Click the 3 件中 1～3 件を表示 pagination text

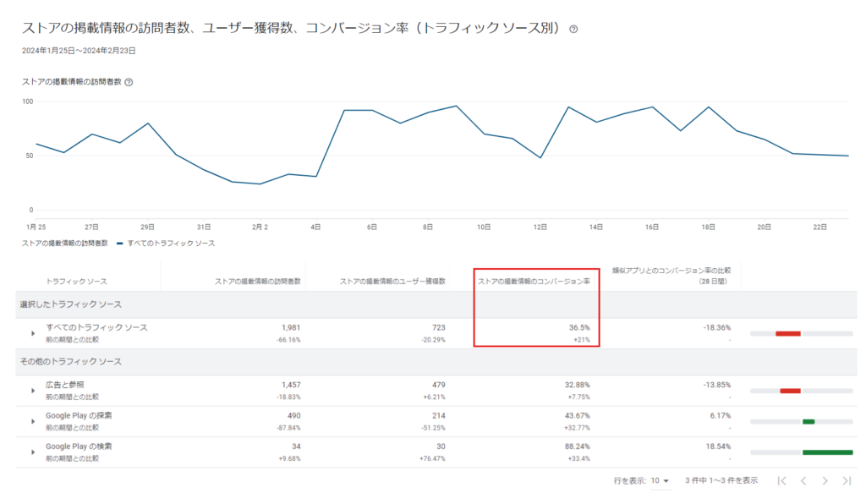pyautogui.click(x=721, y=481)
